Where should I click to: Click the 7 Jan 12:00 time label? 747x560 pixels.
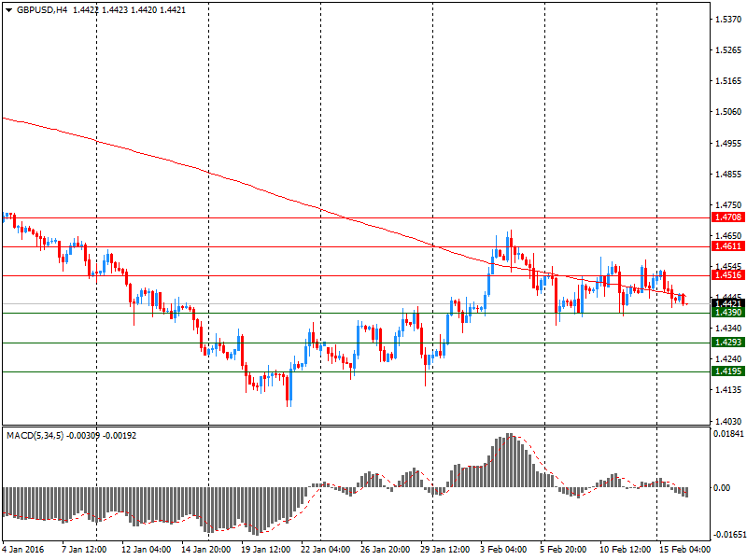click(x=84, y=550)
